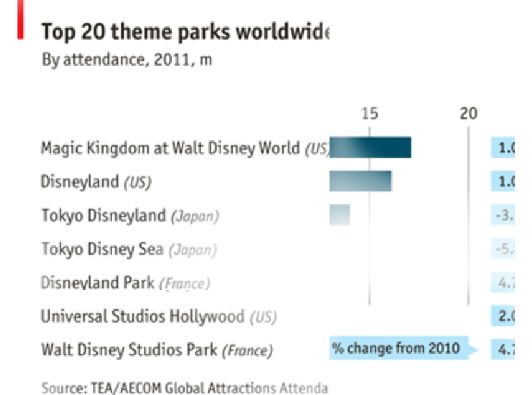
Task: Click Walt Disney Studios Park (France) label
Action: coord(157,350)
